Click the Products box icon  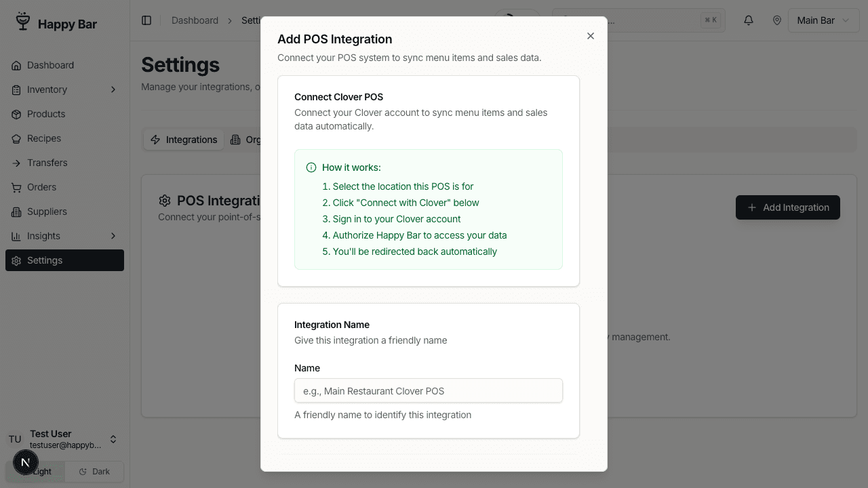pos(16,115)
